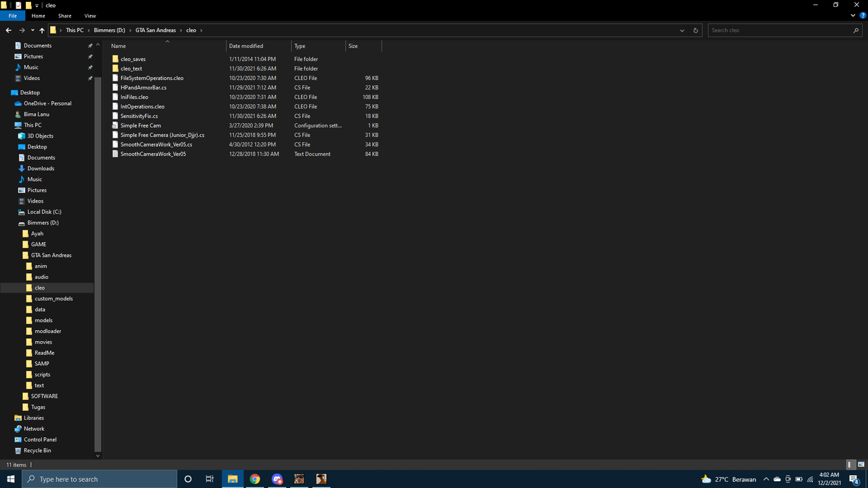The width and height of the screenshot is (868, 488).
Task: Open OneDrive - Personal in navigation pane
Action: click(x=47, y=103)
